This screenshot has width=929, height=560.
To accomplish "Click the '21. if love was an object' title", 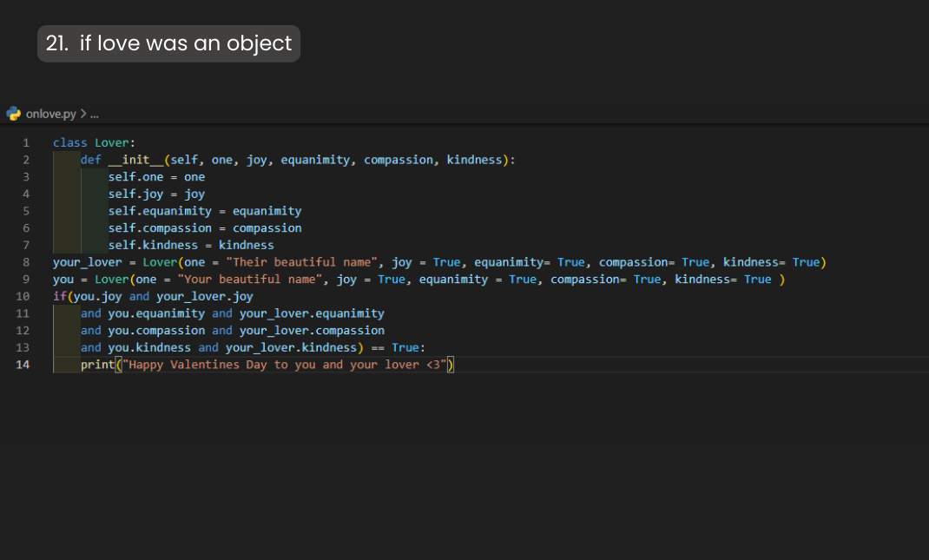I will pos(168,43).
